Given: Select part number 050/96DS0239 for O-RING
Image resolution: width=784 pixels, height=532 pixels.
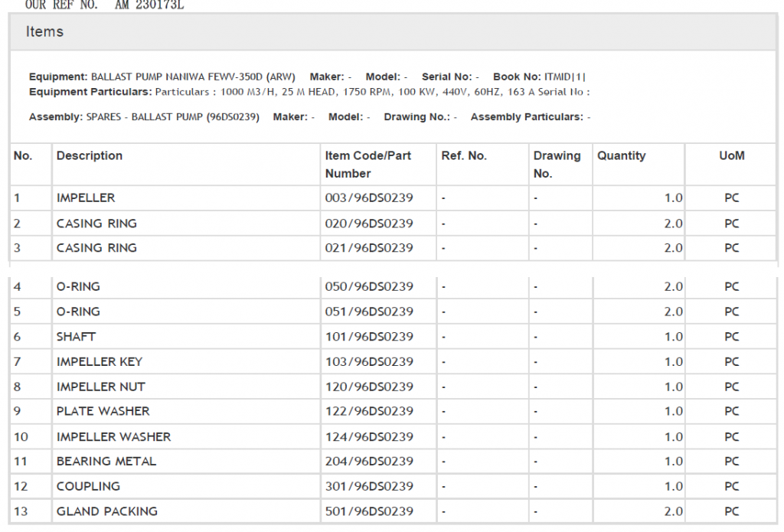Looking at the screenshot, I should 369,286.
